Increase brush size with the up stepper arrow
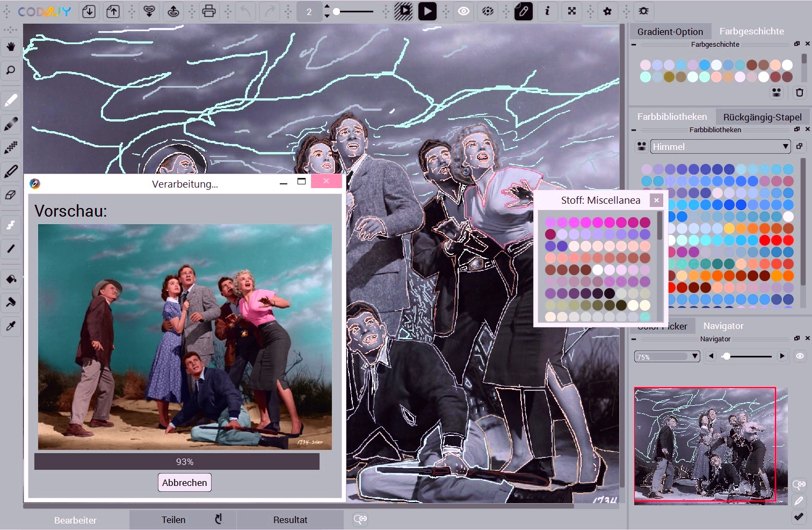The width and height of the screenshot is (812, 530). click(327, 6)
